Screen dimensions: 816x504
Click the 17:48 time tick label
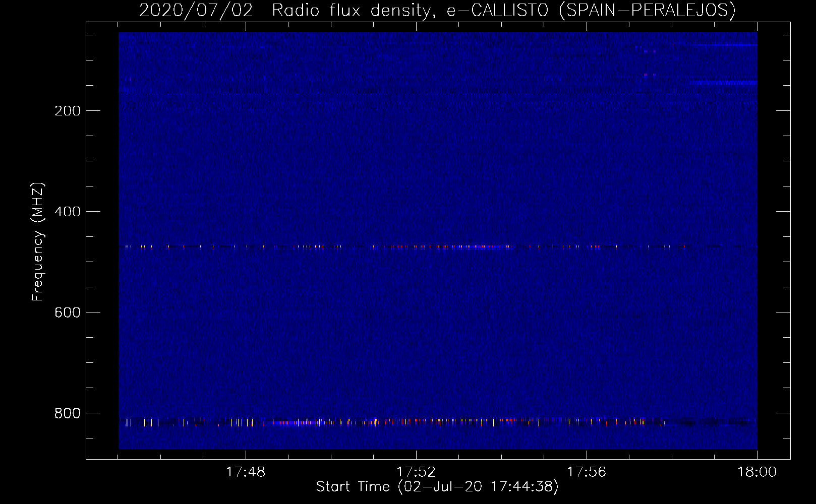pyautogui.click(x=246, y=472)
